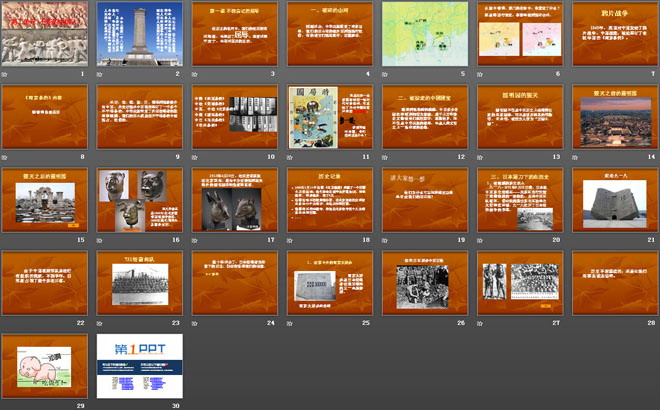660x410 pixels.
Task: Select slide 20 thumbnail
Action: (x=520, y=200)
